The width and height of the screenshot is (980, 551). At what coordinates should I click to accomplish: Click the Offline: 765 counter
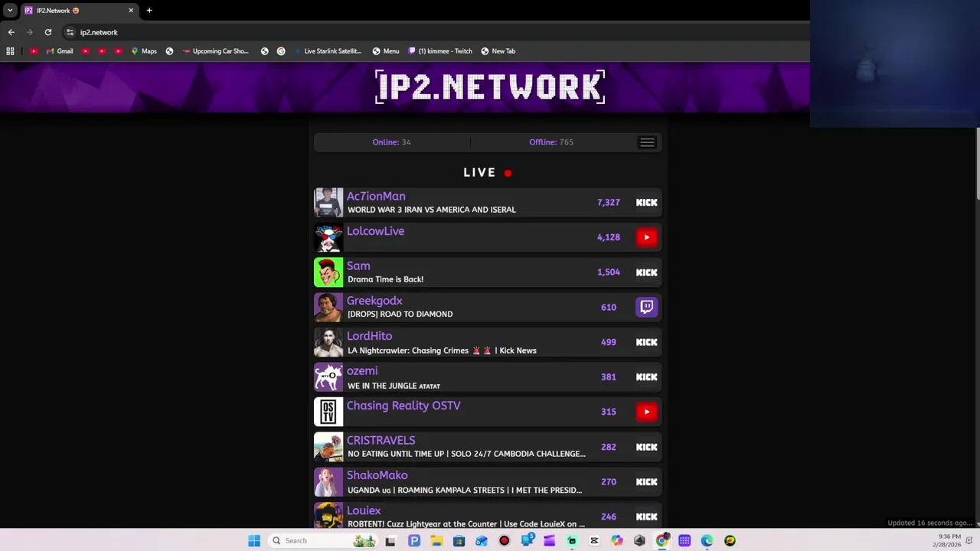551,142
